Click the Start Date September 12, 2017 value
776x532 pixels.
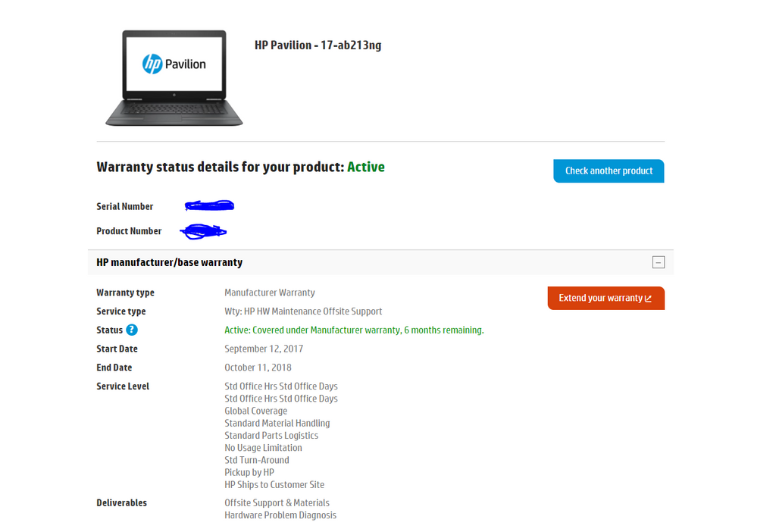[264, 349]
